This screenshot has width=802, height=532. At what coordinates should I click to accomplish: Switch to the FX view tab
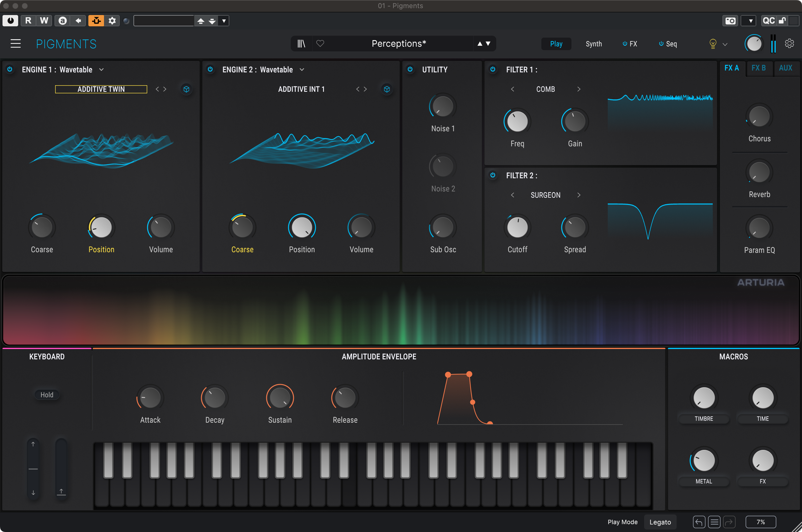(x=633, y=44)
